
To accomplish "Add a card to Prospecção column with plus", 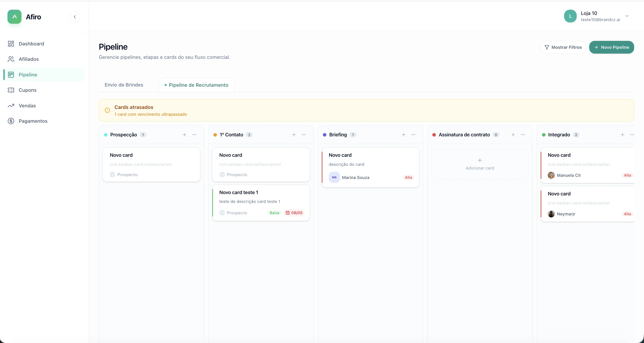I will (x=184, y=135).
